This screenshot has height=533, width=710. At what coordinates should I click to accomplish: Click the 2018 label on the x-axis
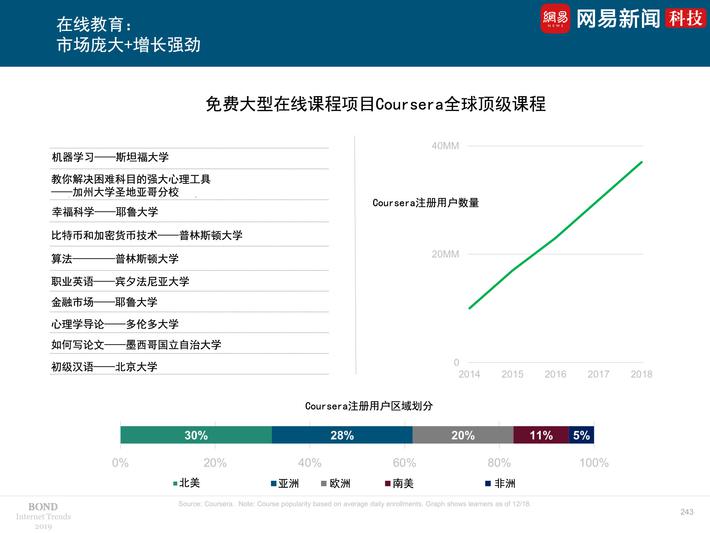[641, 375]
